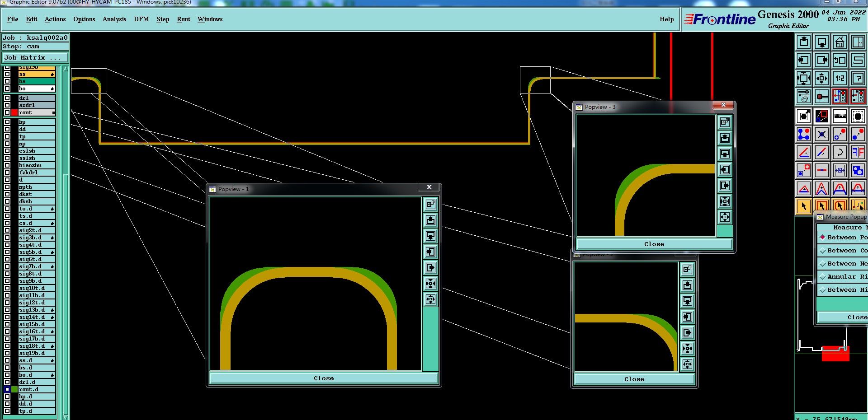868x420 pixels.
Task: Click the Home view icon
Action: (x=840, y=42)
